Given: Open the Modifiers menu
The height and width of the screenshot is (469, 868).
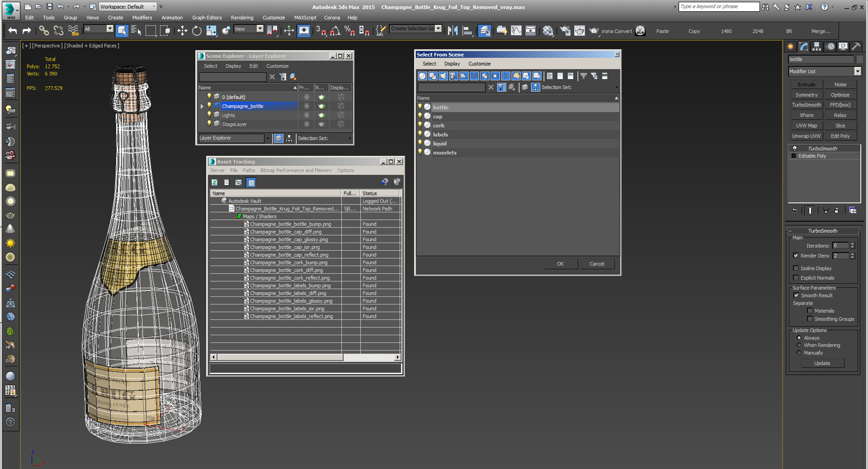Looking at the screenshot, I should (142, 18).
